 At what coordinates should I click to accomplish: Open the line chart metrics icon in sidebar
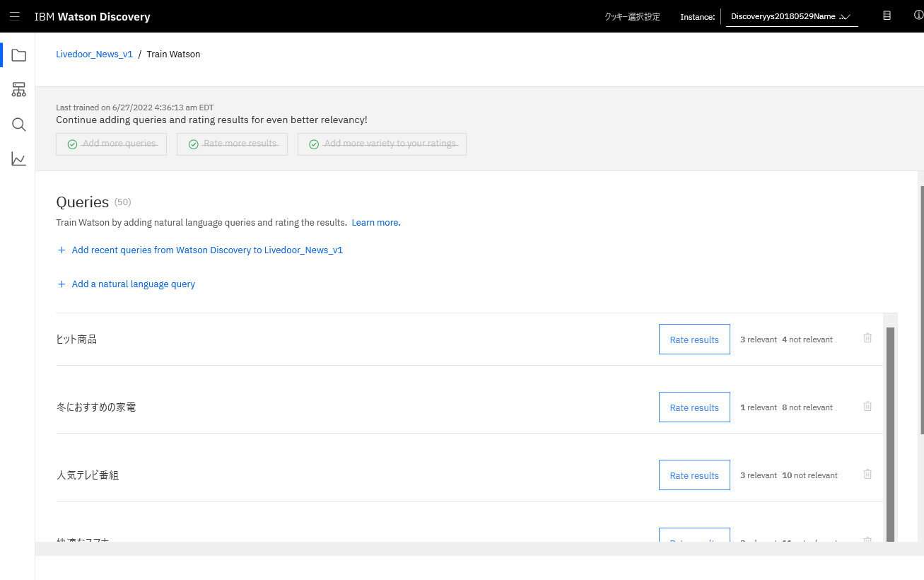pos(19,159)
